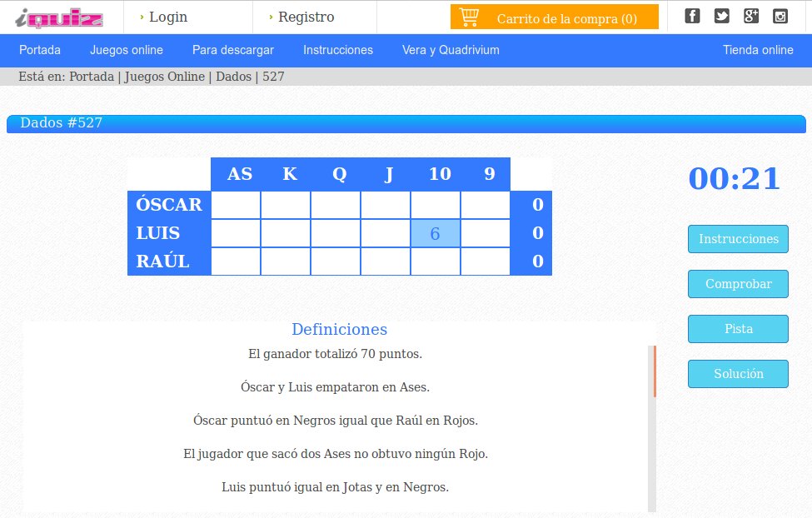Click the ÓSCAR row label
The height and width of the screenshot is (518, 812).
coord(169,205)
